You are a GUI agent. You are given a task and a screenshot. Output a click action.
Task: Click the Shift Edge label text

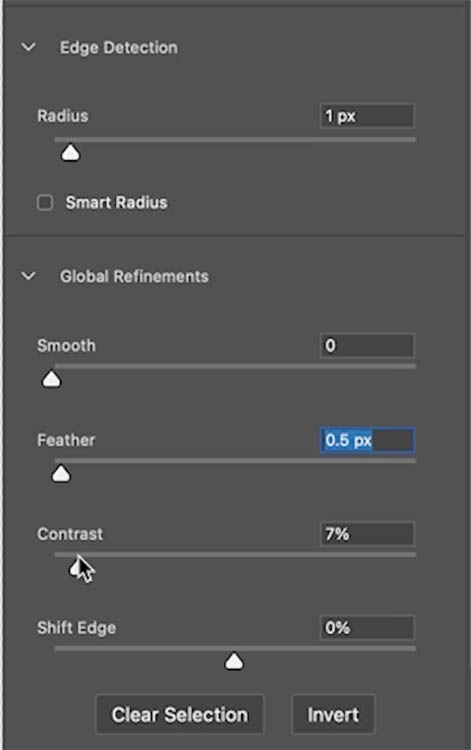click(x=77, y=628)
